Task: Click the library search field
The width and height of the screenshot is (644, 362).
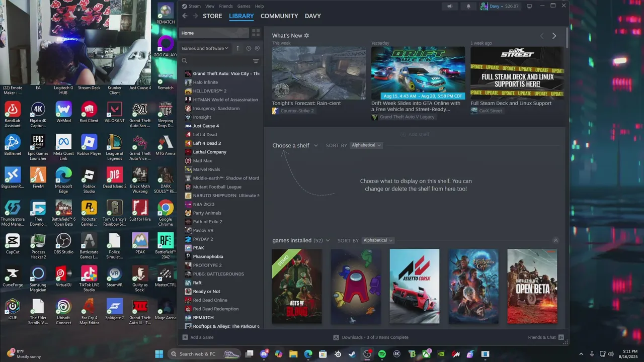Action: (x=216, y=61)
